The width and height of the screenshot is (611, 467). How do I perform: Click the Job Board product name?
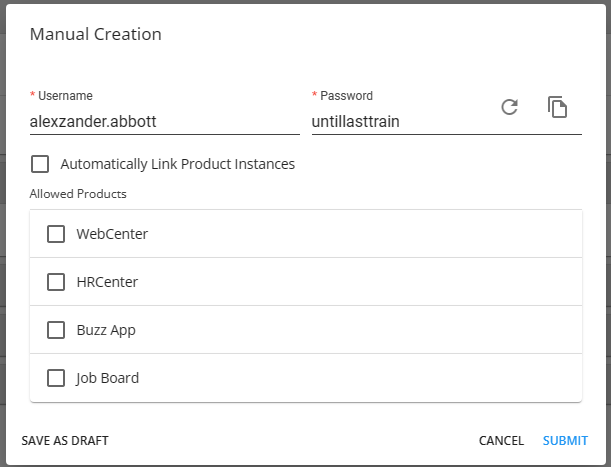(107, 378)
